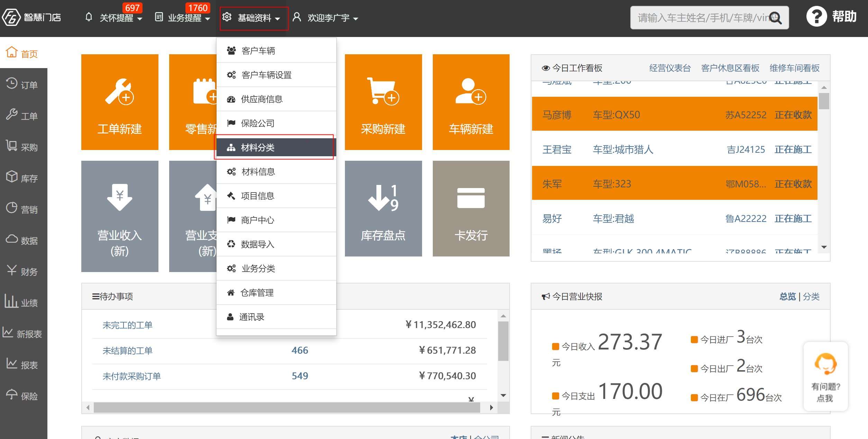Select 材料分类 menu item

click(x=276, y=147)
